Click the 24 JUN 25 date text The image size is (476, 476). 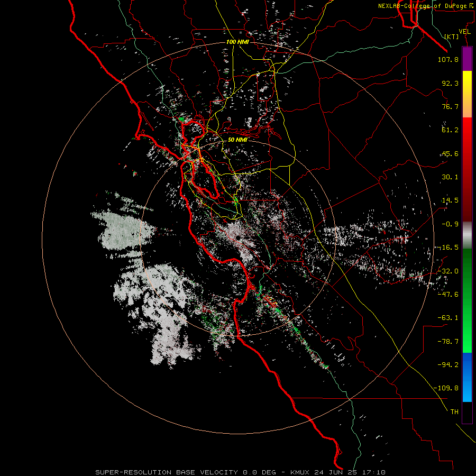[x=336, y=472]
